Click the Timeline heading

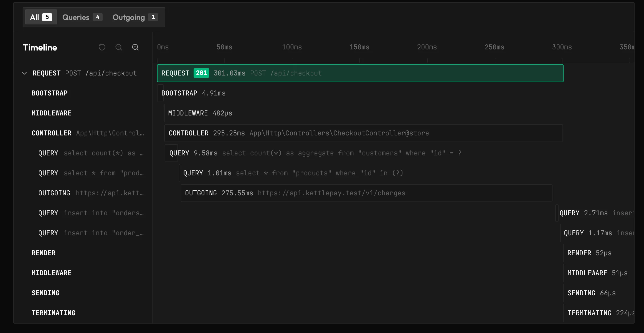coord(40,47)
